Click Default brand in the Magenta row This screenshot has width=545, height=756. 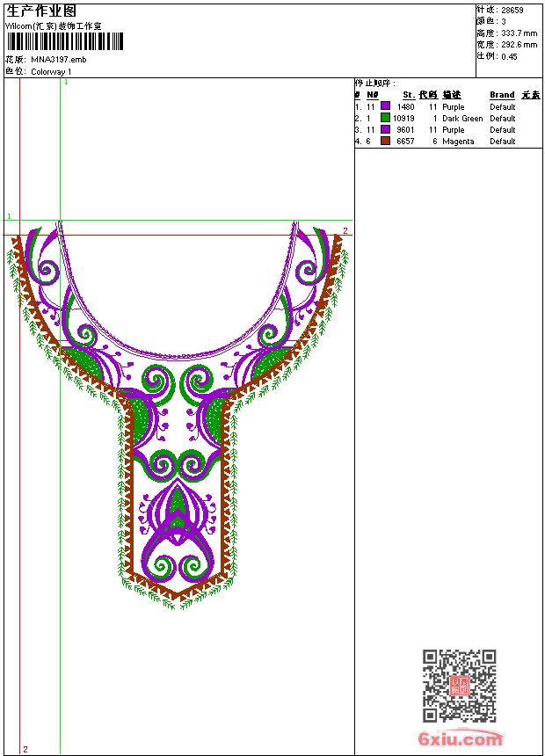503,142
